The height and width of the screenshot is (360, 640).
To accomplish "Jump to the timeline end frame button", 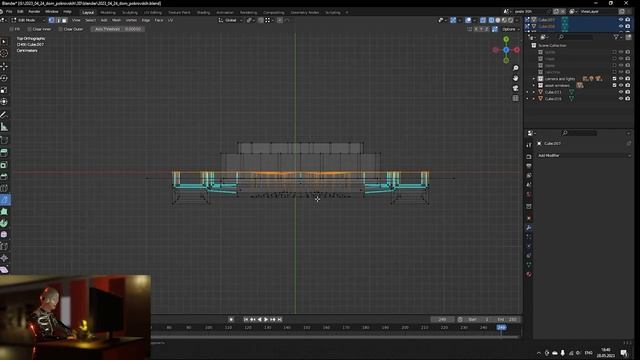I will pos(280,320).
